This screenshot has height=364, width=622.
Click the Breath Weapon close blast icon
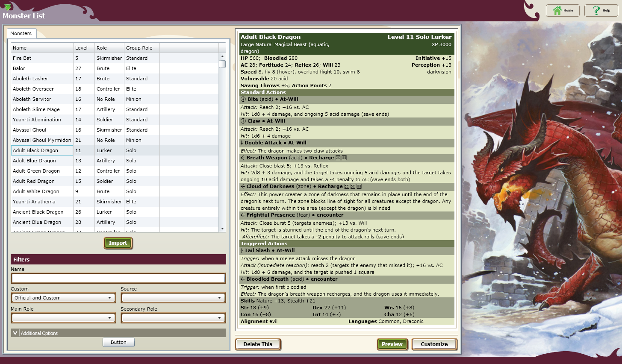(x=243, y=158)
